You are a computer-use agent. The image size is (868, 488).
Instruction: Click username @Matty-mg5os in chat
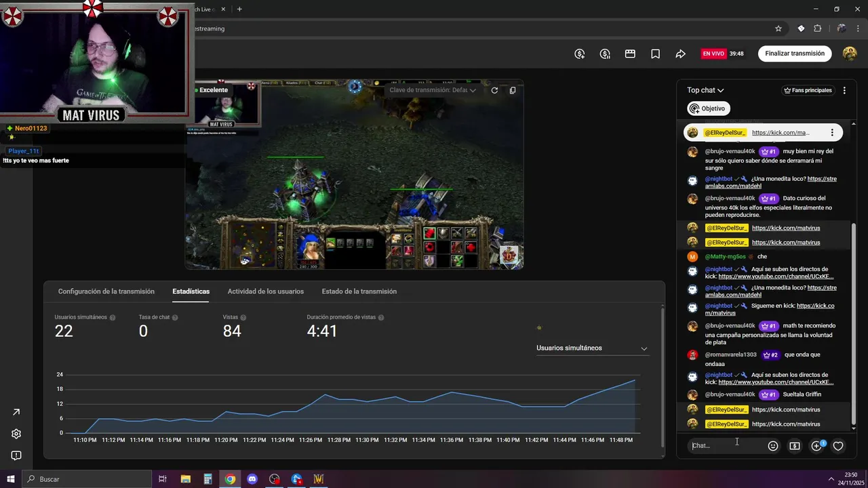click(x=725, y=257)
